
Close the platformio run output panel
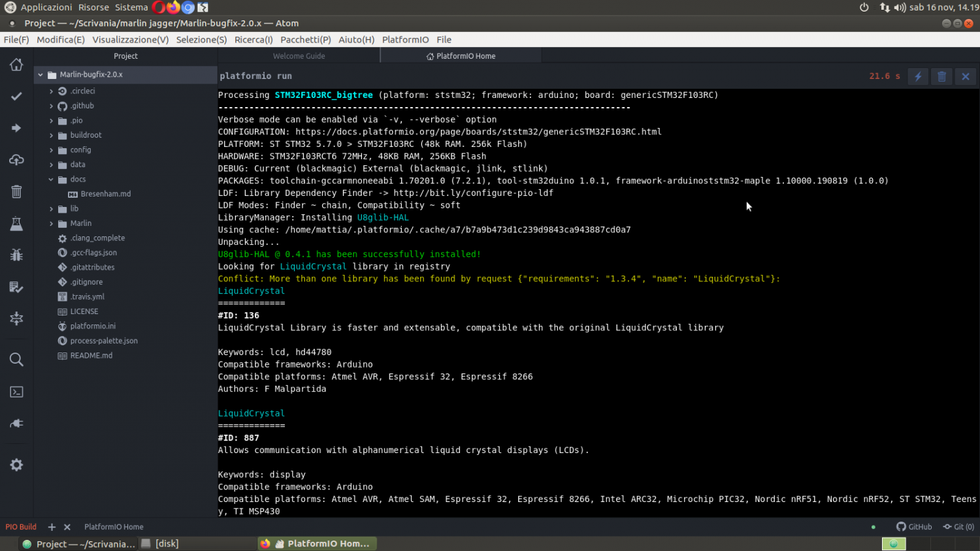[x=965, y=76]
